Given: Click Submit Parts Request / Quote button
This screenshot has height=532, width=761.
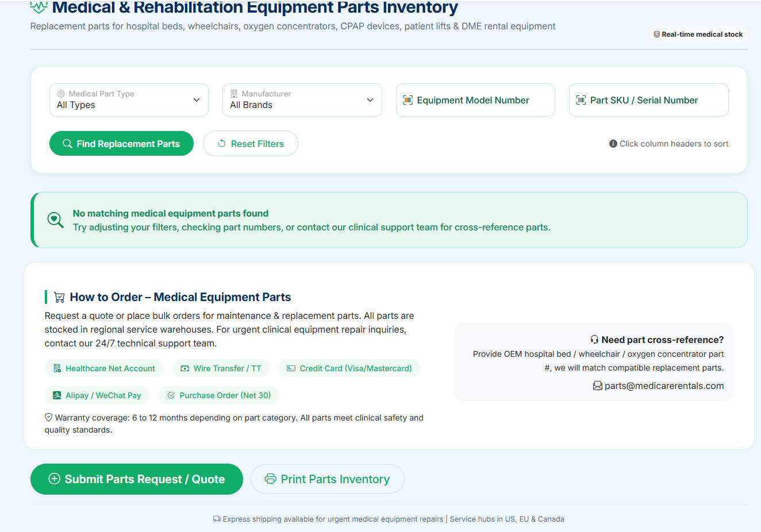Looking at the screenshot, I should click(x=137, y=479).
